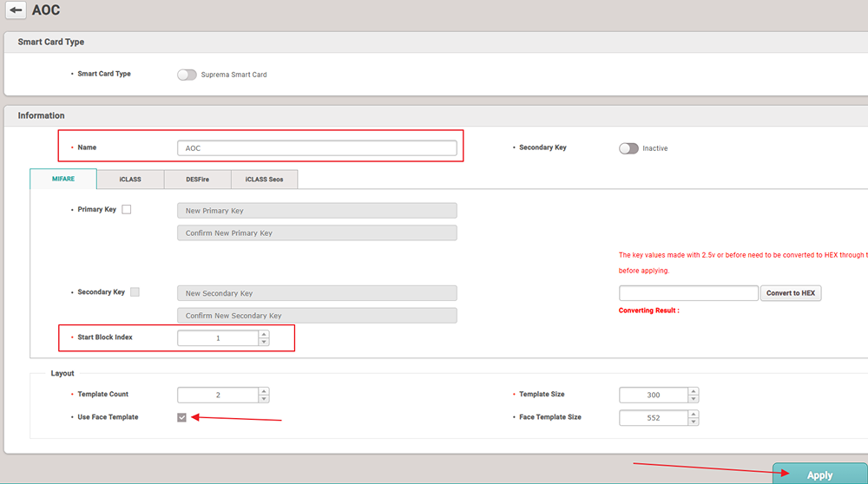Toggle the Secondary Key Inactive switch
This screenshot has width=868, height=484.
click(628, 148)
